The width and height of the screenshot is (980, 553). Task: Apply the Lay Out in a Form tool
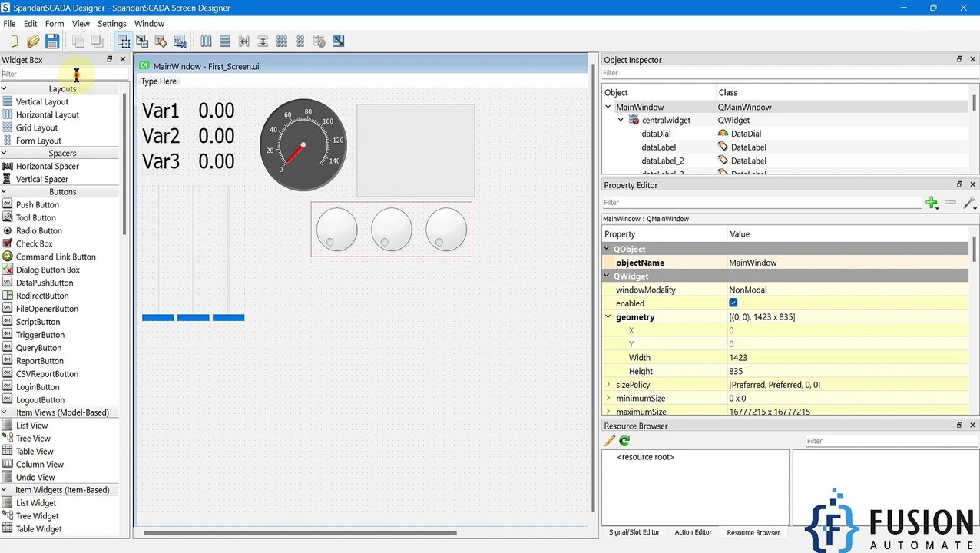300,41
